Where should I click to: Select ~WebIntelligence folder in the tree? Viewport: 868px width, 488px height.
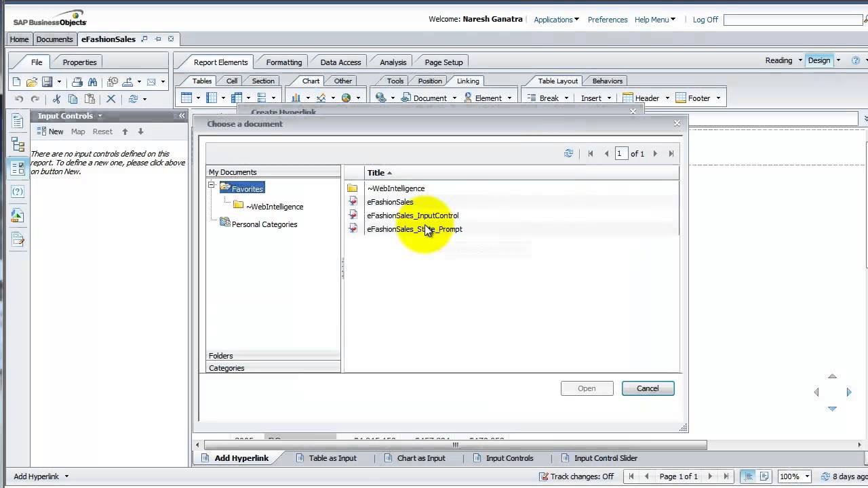click(x=274, y=207)
